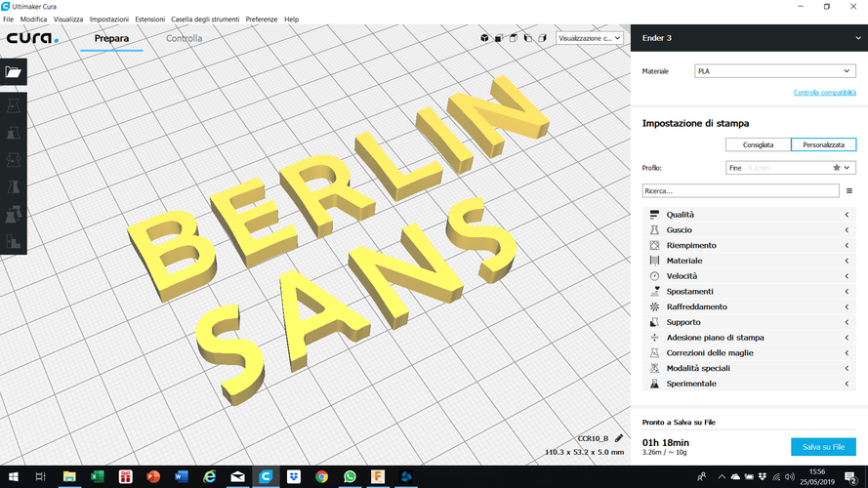Expand the Modalità speciali section
The image size is (868, 488).
point(749,368)
